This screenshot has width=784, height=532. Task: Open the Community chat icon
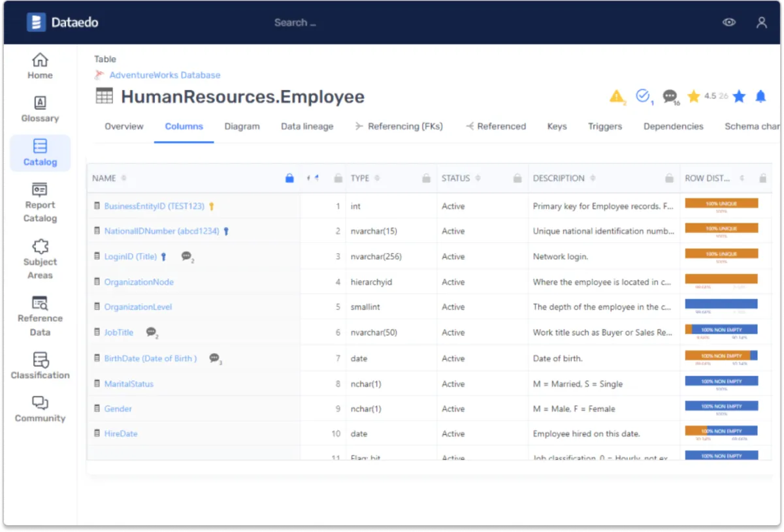pos(40,403)
